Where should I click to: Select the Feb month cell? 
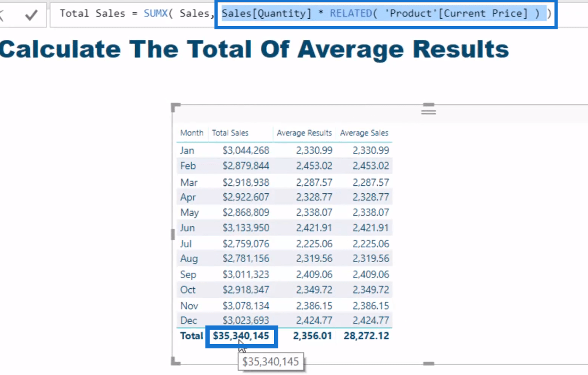188,166
